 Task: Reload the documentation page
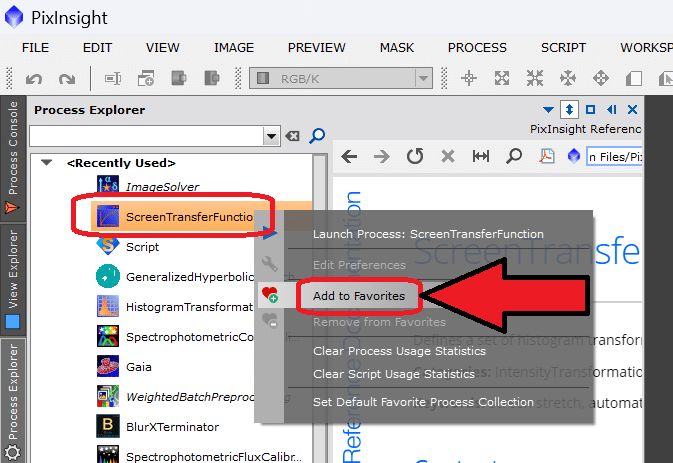(x=415, y=156)
